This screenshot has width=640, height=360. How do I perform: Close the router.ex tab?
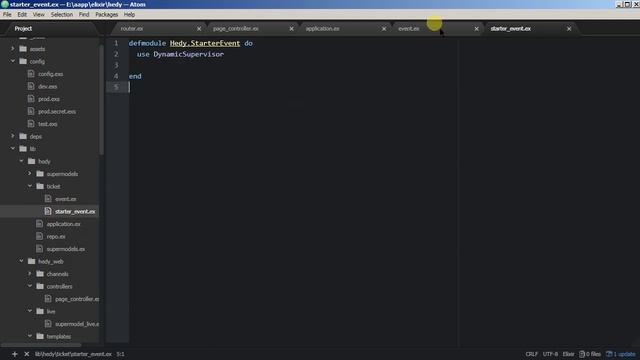click(x=199, y=29)
